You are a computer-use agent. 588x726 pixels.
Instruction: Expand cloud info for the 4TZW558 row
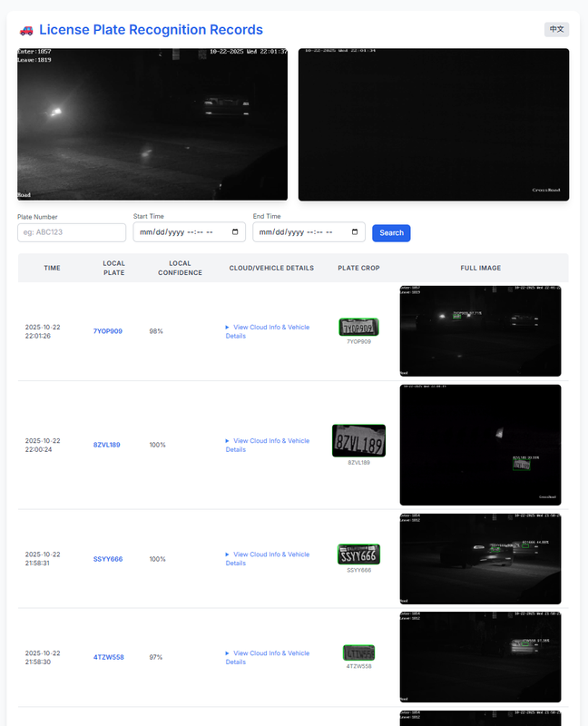(268, 657)
